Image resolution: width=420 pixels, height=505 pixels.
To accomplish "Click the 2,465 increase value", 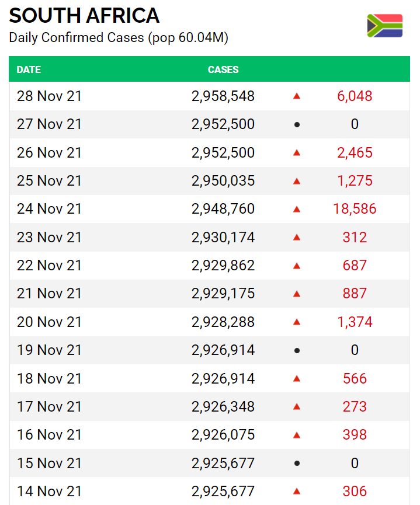I will (x=355, y=153).
